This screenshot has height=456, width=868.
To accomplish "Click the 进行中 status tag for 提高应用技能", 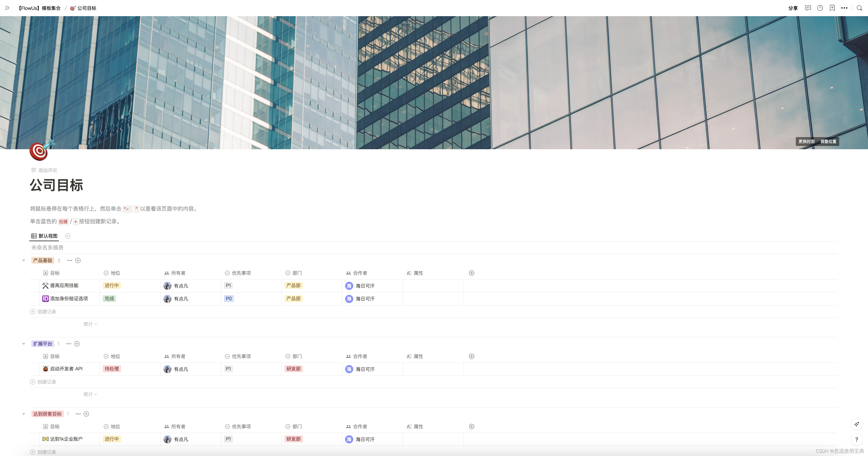I will (x=112, y=286).
